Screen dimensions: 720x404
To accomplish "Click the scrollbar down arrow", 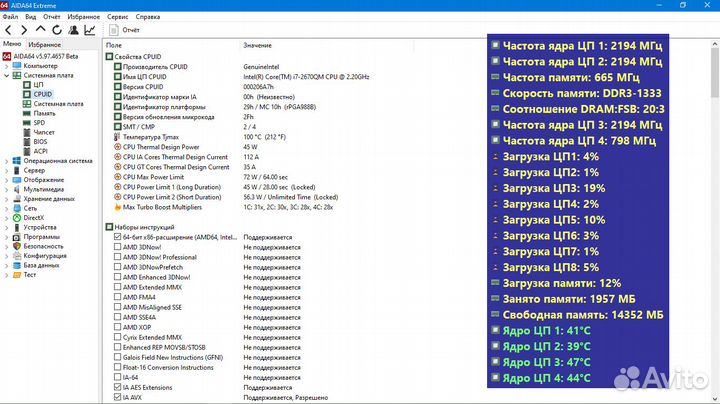I will point(715,398).
